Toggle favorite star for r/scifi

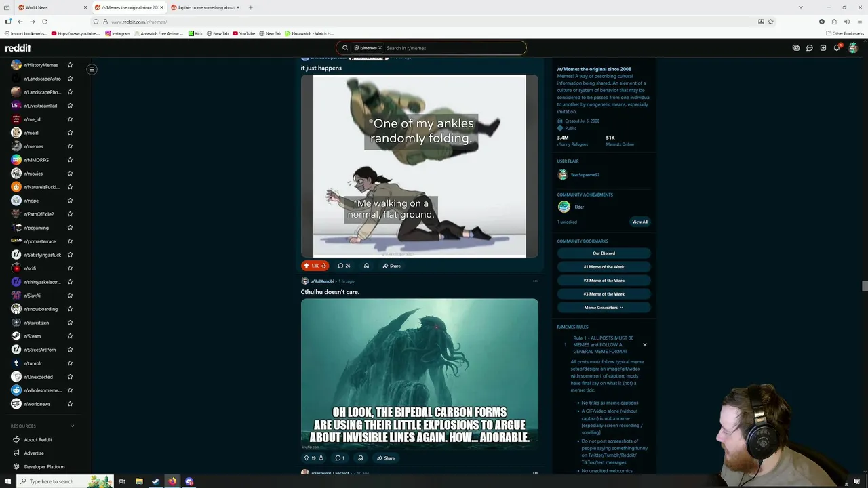click(x=70, y=268)
